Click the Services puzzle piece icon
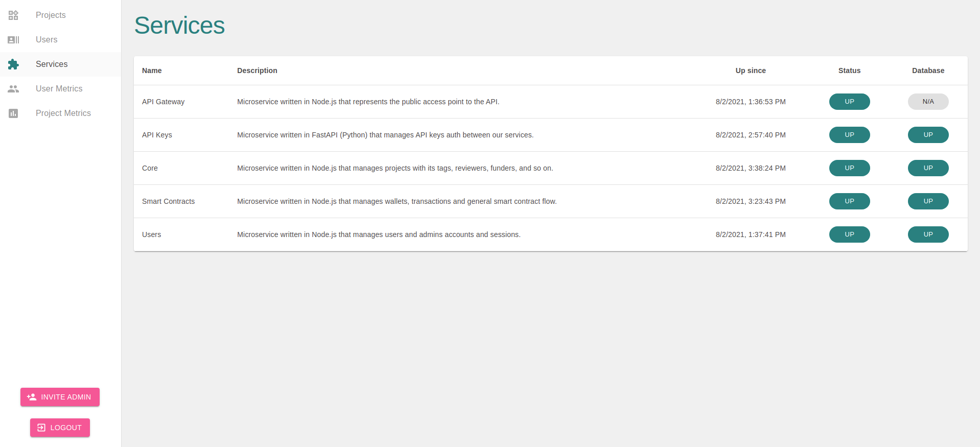The image size is (980, 447). 13,64
